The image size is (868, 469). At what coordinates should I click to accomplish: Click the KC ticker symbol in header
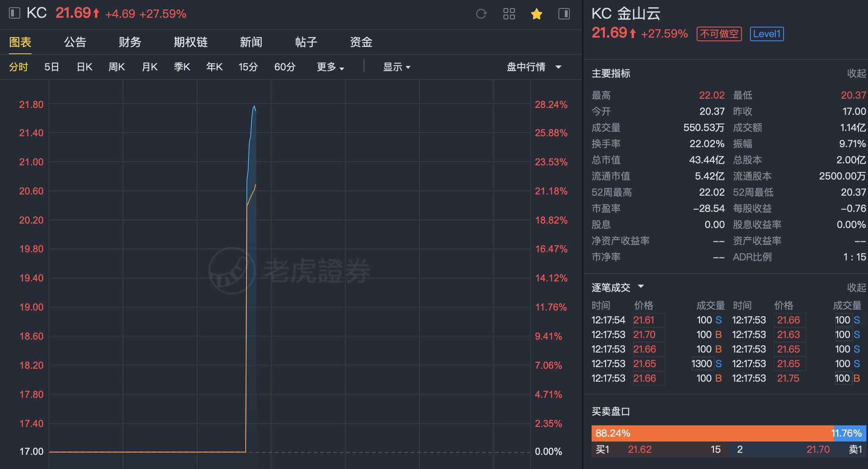37,13
